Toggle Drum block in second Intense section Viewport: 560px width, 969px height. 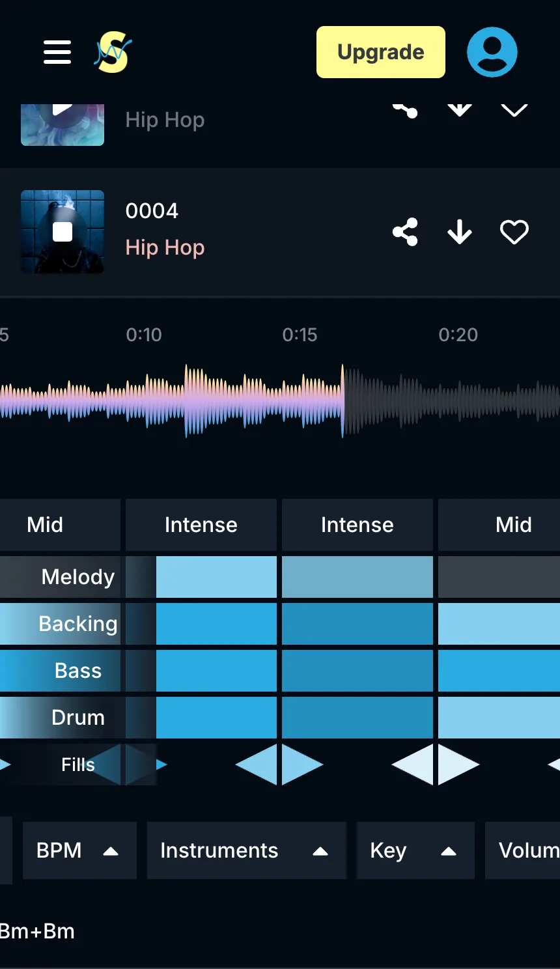357,718
